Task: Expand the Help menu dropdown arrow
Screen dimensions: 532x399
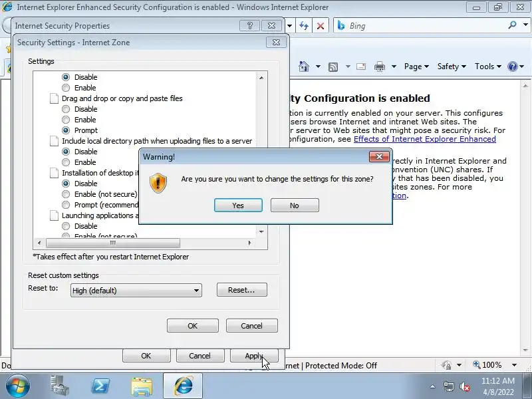Action: pyautogui.click(x=522, y=66)
